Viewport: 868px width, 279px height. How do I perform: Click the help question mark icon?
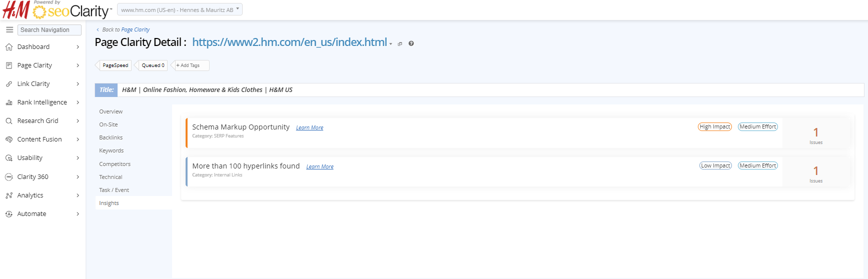pos(411,43)
